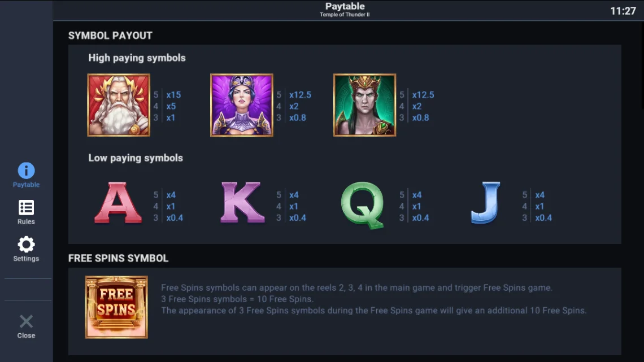The height and width of the screenshot is (362, 644).
Task: Click the red letter A symbol
Action: click(x=118, y=203)
